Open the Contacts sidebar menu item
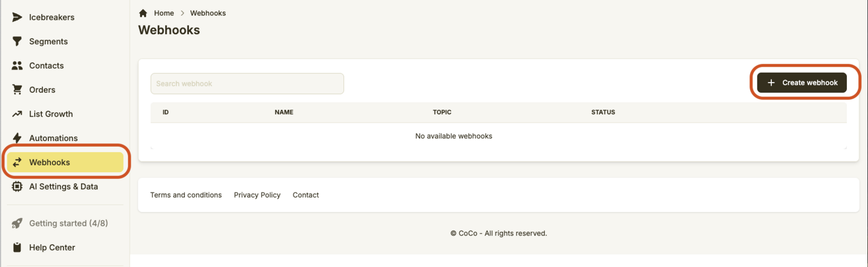This screenshot has height=267, width=868. pyautogui.click(x=47, y=66)
